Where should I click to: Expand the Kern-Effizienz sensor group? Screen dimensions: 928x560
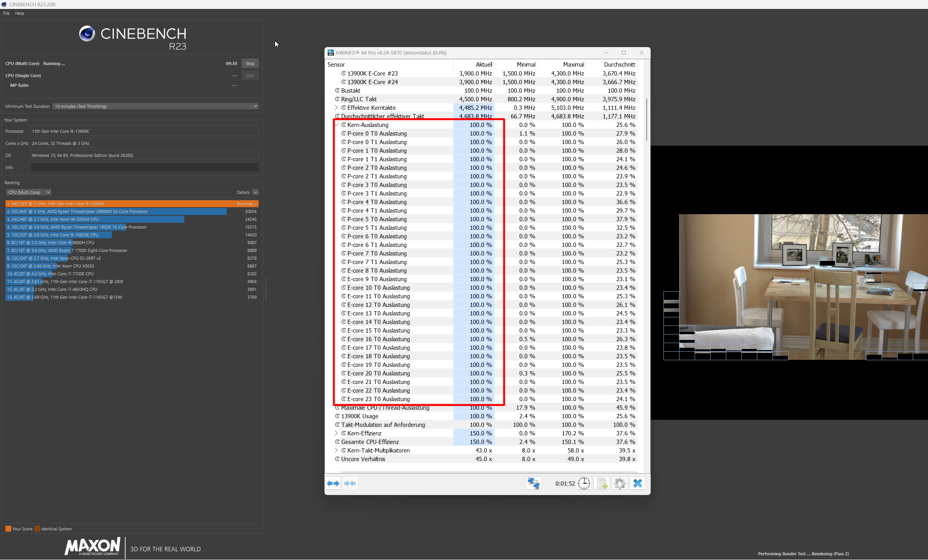tap(336, 433)
